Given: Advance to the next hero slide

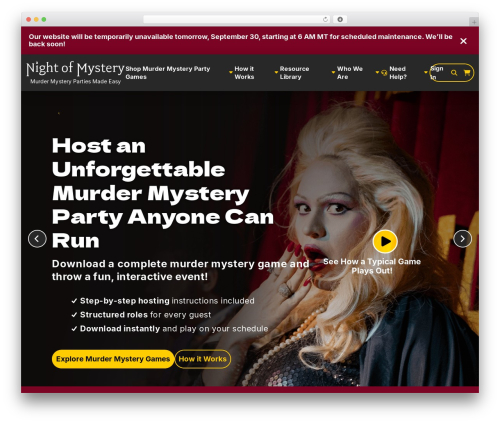Looking at the screenshot, I should point(462,239).
